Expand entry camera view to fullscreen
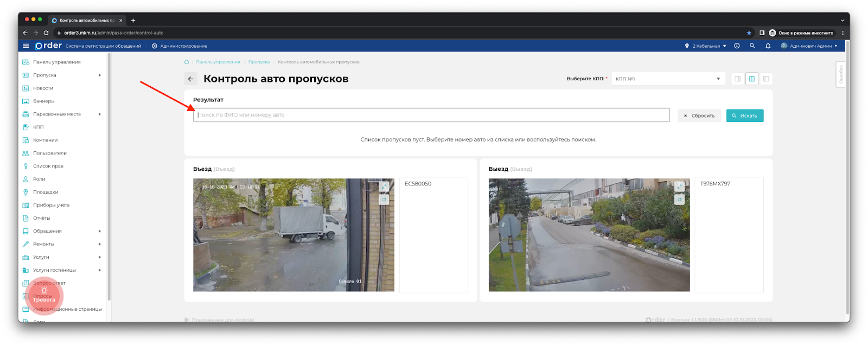 click(384, 187)
